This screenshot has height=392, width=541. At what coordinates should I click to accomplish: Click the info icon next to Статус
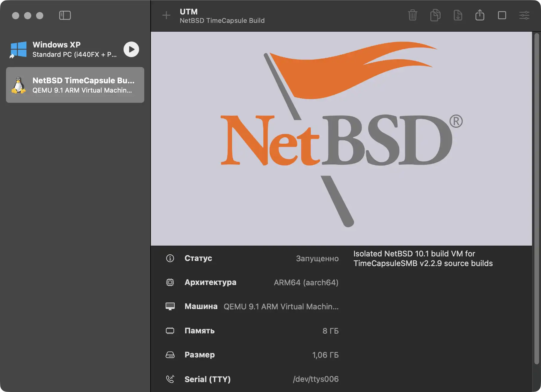coord(170,258)
